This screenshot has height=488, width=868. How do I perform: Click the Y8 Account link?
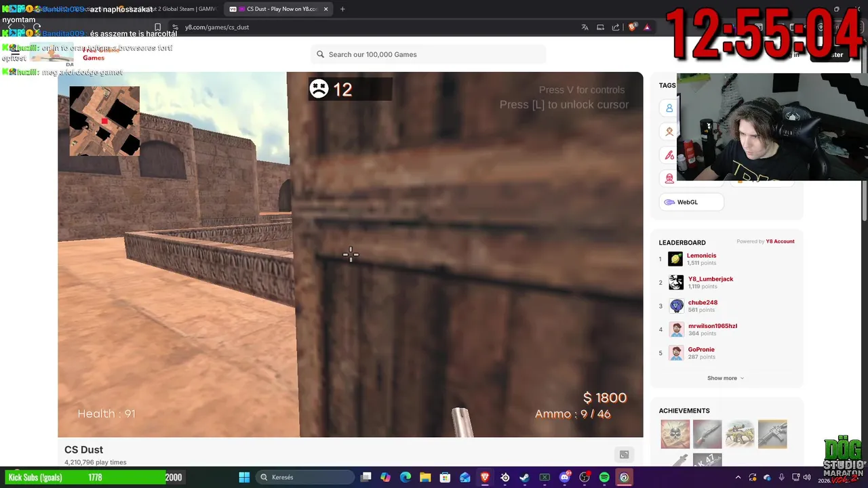coord(780,241)
